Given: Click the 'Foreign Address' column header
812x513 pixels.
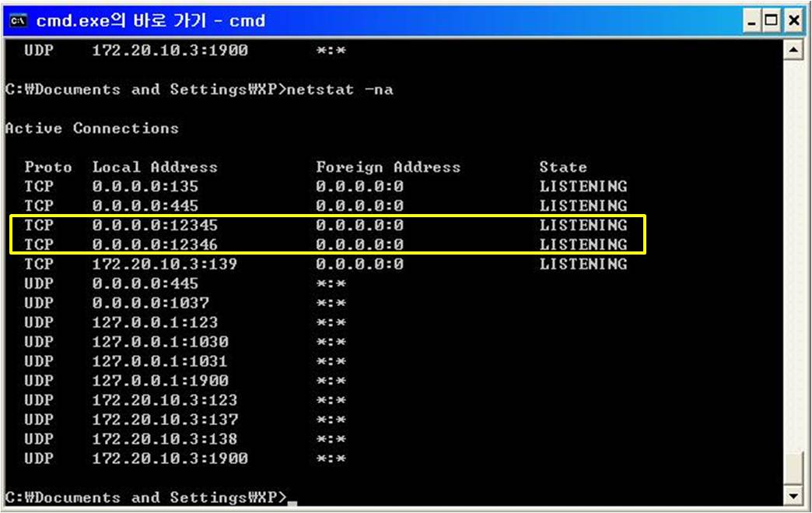Looking at the screenshot, I should 387,167.
